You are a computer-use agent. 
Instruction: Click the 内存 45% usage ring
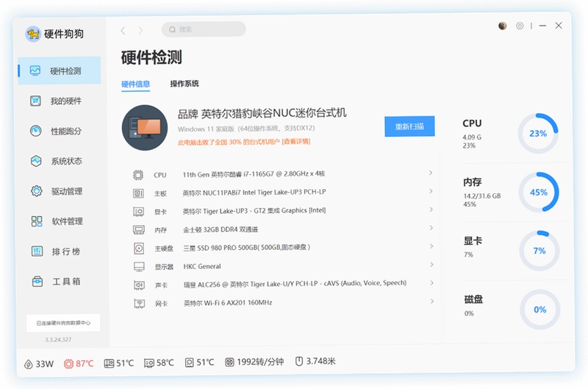point(539,192)
